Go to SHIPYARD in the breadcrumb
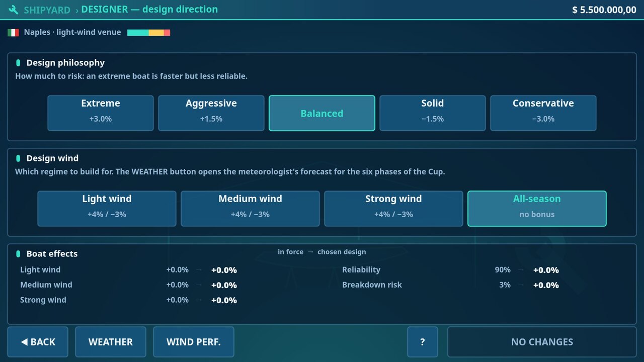The width and height of the screenshot is (644, 362). point(47,10)
